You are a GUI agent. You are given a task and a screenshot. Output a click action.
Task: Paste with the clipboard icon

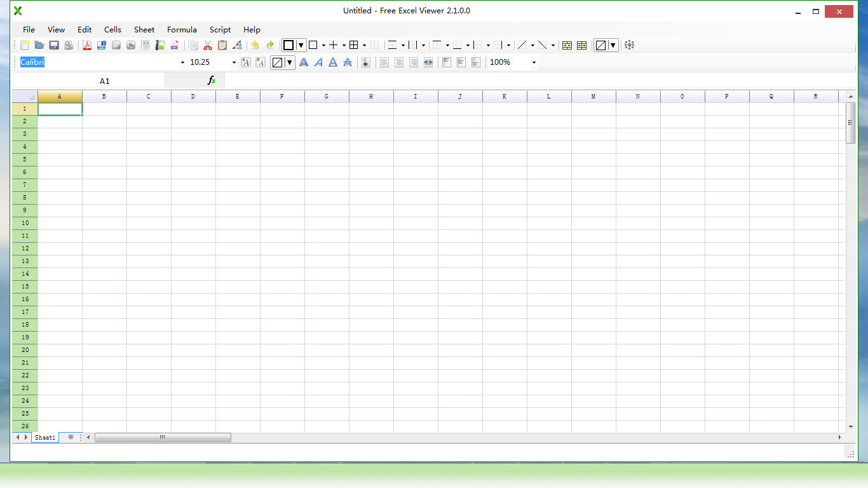222,45
